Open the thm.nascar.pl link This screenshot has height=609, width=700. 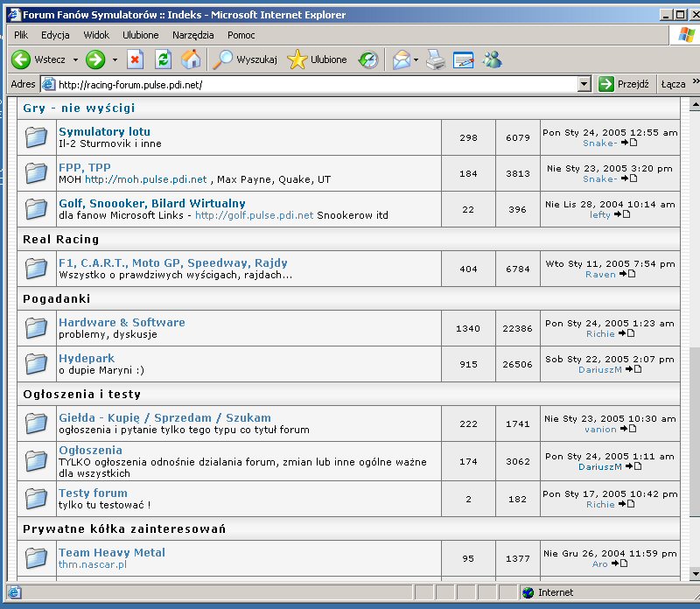point(93,564)
